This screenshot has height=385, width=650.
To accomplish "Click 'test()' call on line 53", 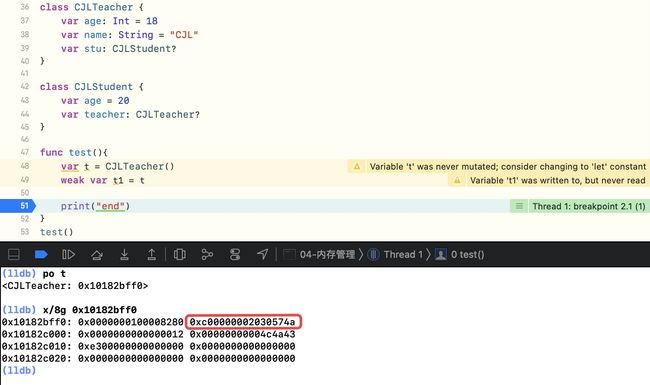I will [56, 232].
